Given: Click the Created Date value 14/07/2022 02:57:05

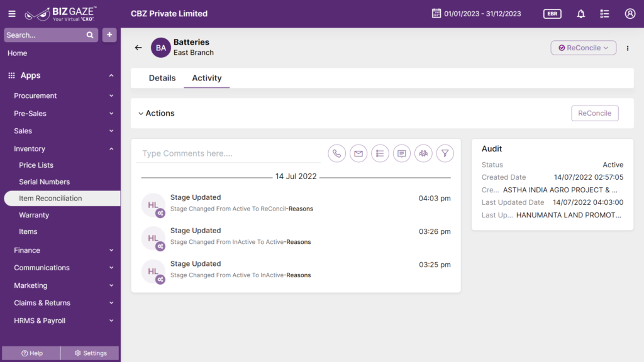Looking at the screenshot, I should 589,177.
